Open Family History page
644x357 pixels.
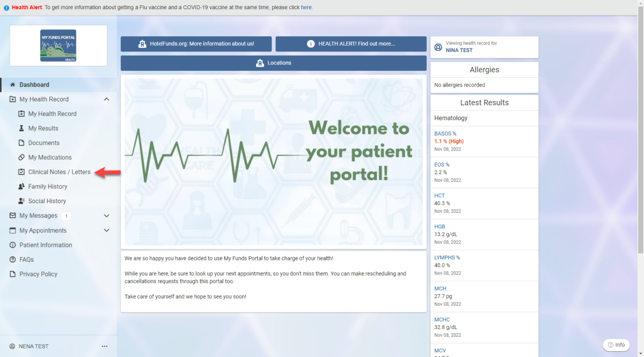tap(48, 187)
